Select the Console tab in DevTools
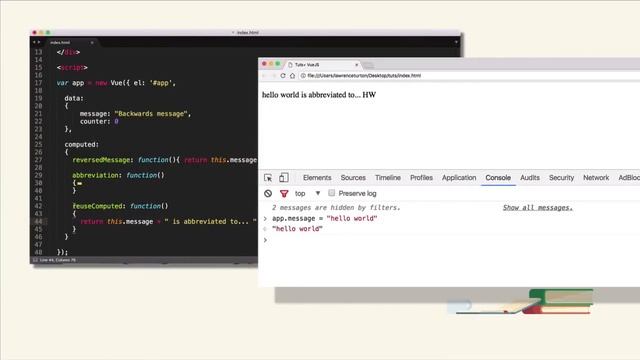Screen dimensions: 640x360 (x=498, y=178)
